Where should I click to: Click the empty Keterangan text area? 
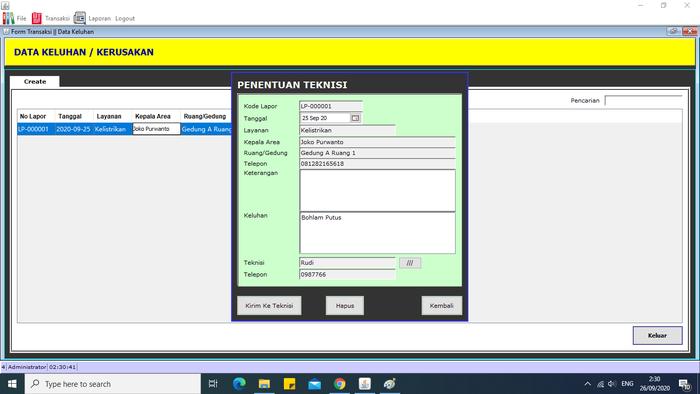click(377, 191)
